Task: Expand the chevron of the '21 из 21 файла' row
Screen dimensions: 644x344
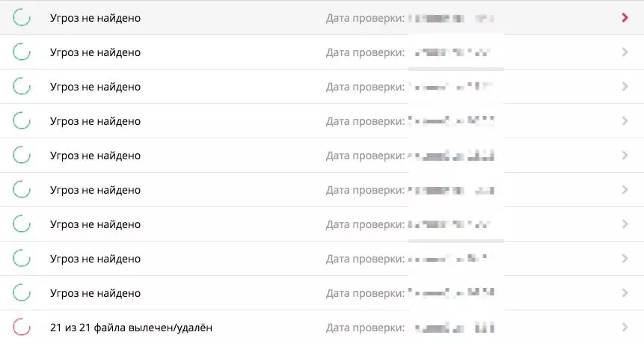Action: click(x=625, y=327)
